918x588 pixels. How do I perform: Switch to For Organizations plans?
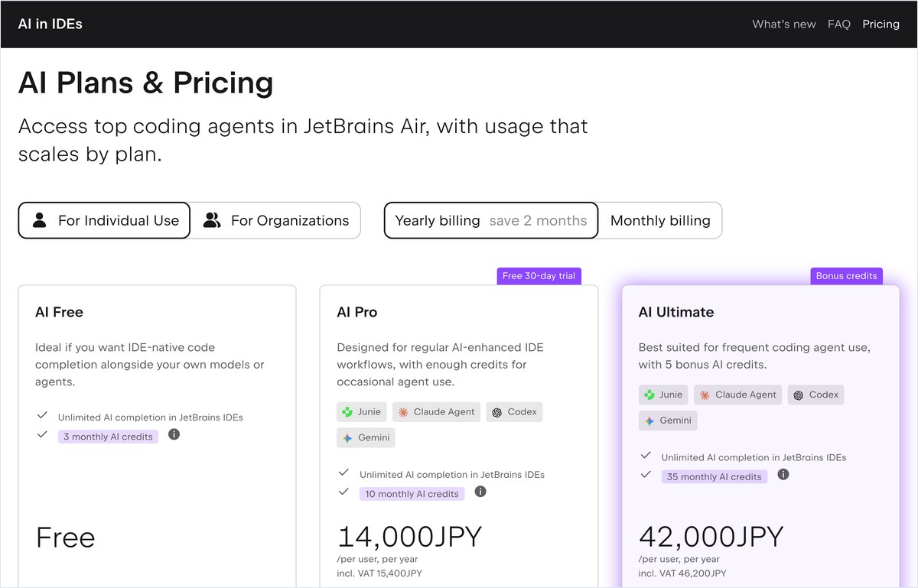pos(275,220)
